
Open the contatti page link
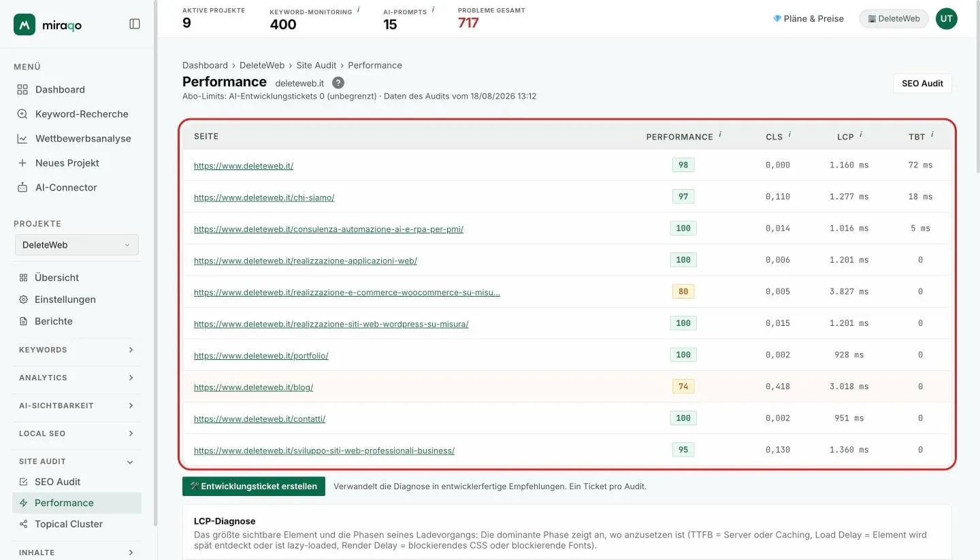(259, 419)
